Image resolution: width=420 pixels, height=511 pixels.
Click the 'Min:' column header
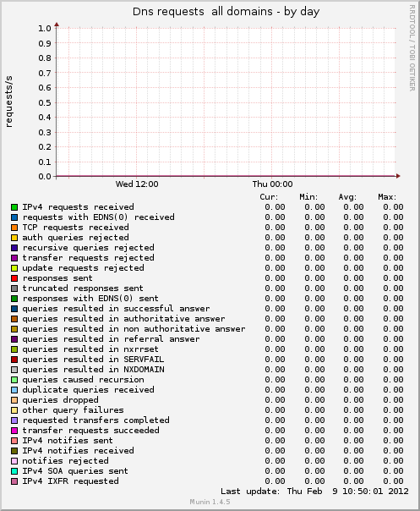(308, 197)
